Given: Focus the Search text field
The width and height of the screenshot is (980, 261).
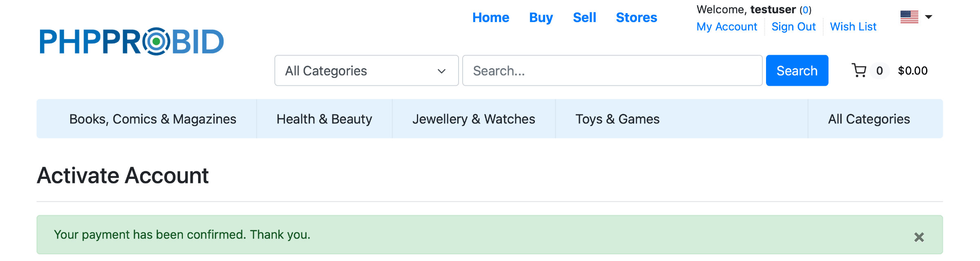Looking at the screenshot, I should point(612,71).
